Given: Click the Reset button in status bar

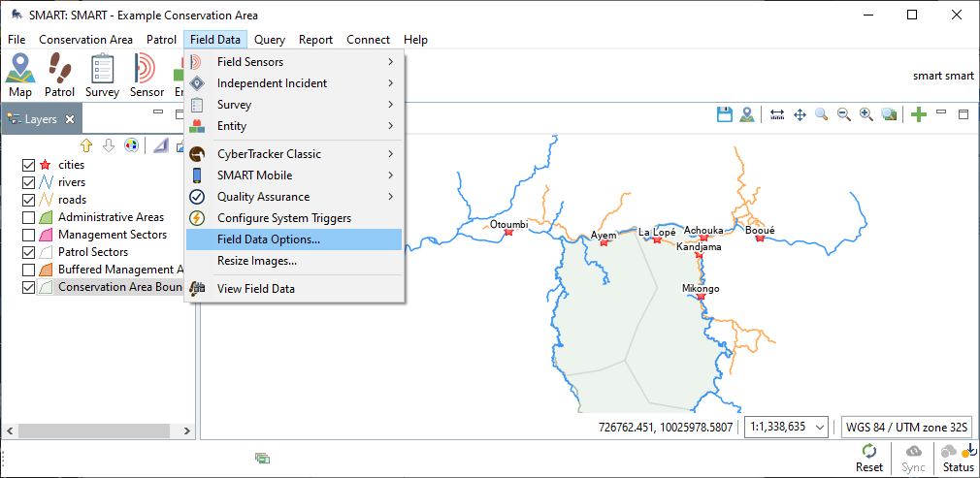Looking at the screenshot, I should [869, 458].
